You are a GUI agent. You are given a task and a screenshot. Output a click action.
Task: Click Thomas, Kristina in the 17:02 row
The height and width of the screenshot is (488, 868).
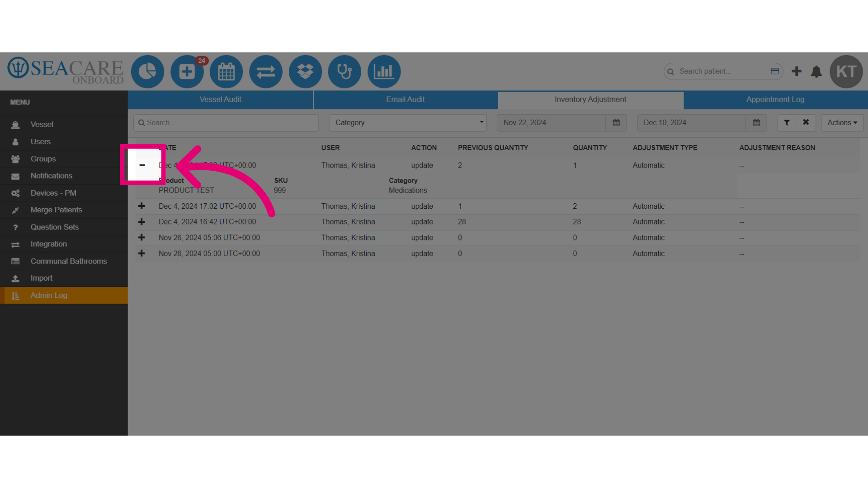point(348,206)
